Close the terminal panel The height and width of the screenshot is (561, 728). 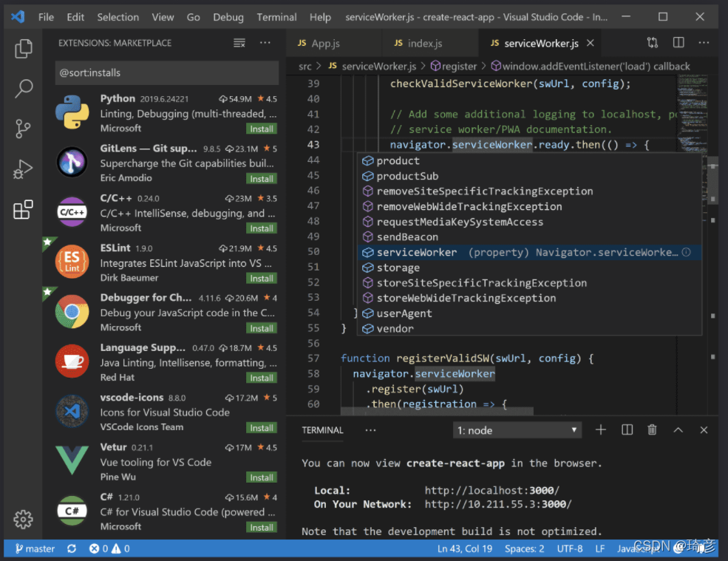(704, 430)
